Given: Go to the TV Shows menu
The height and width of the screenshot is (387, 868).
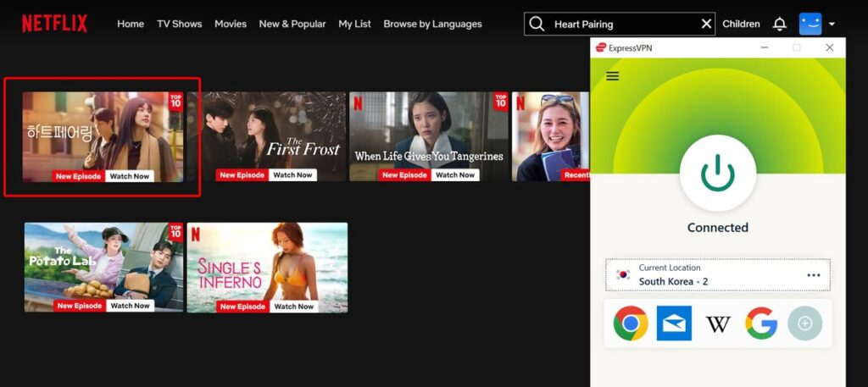Looking at the screenshot, I should tap(179, 24).
